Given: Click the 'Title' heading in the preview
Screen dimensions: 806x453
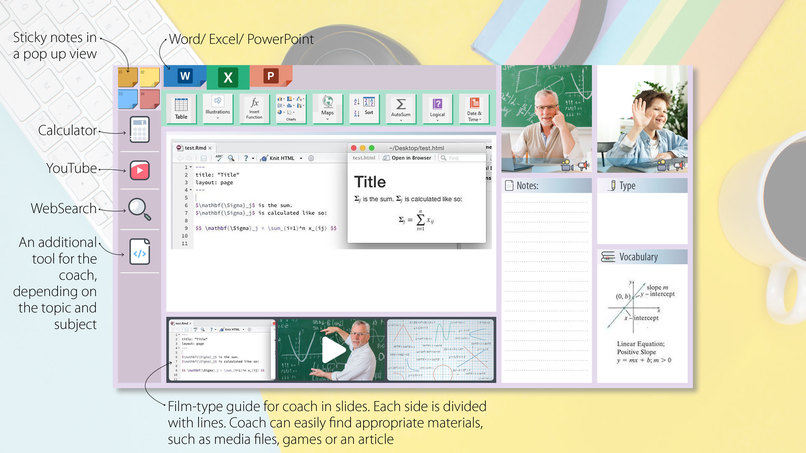Looking at the screenshot, I should pos(370,182).
